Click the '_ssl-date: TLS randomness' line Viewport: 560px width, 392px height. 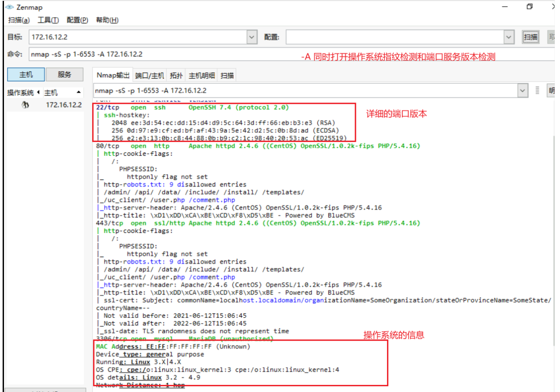193,331
